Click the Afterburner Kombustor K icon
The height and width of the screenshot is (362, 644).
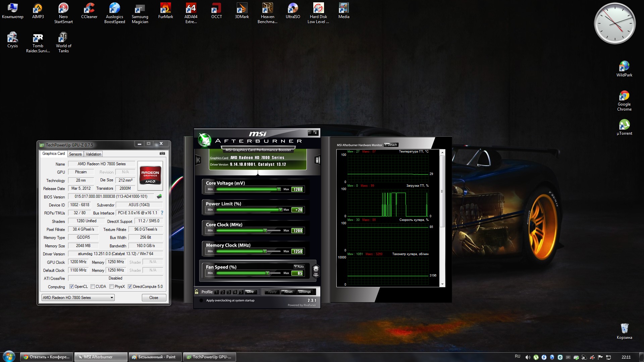pos(198,160)
